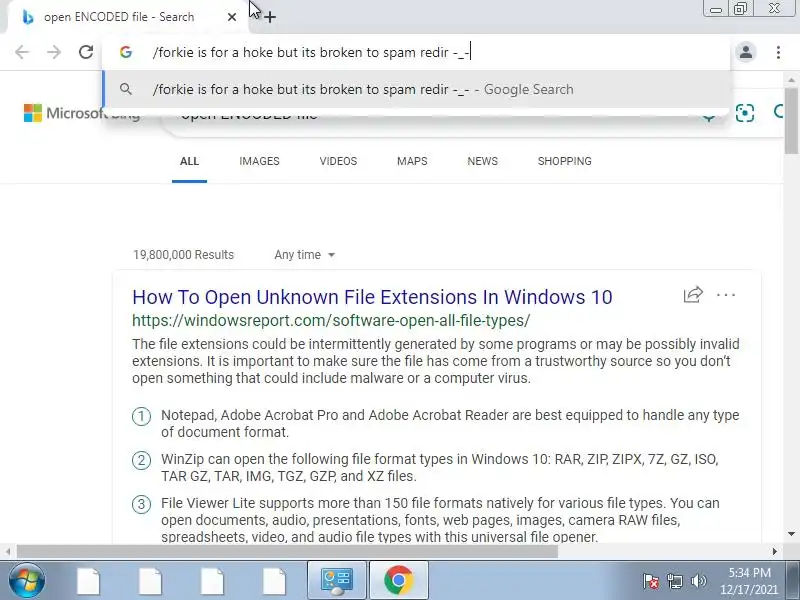
Task: Close the 'open ENCODED file - Search' tab
Action: coord(232,17)
